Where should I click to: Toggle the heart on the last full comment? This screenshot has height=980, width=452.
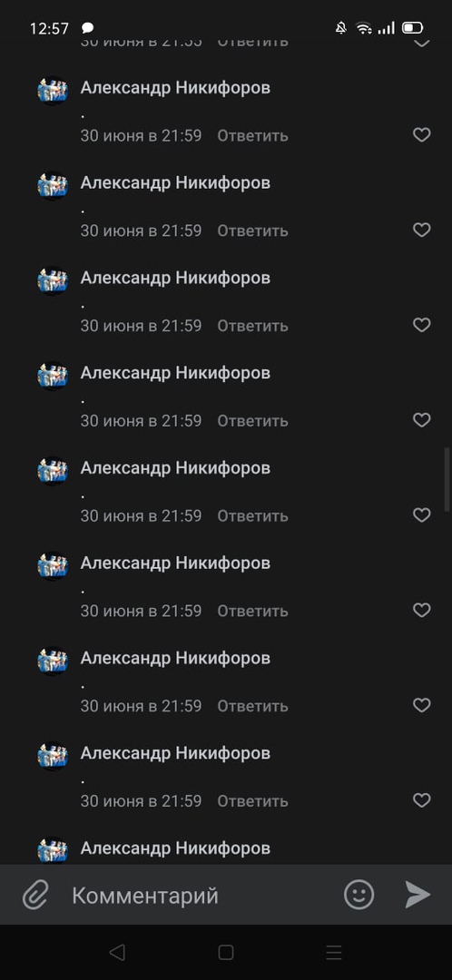[x=422, y=800]
